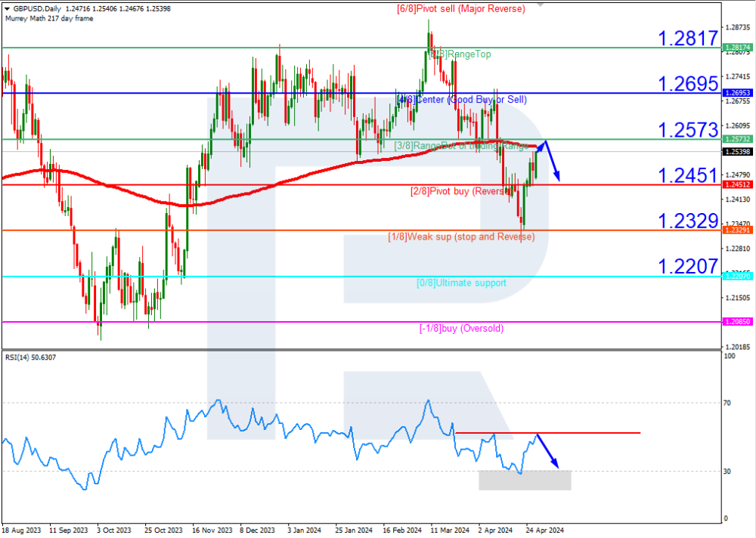
Task: Select the large 1.2451 price level label
Action: pos(686,175)
